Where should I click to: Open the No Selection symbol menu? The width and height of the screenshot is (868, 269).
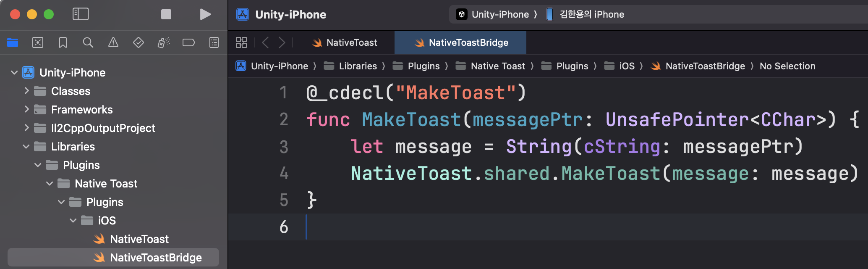pyautogui.click(x=787, y=66)
